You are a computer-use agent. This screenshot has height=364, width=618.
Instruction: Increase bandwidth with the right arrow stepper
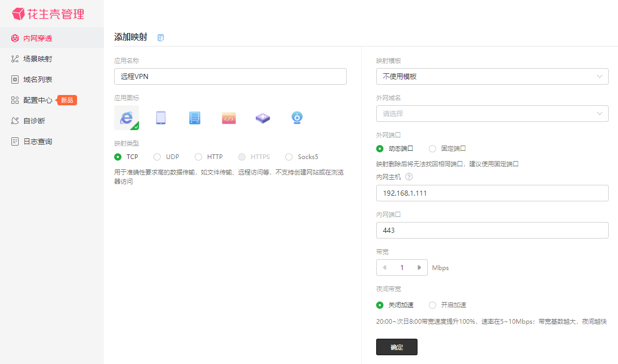(x=420, y=267)
